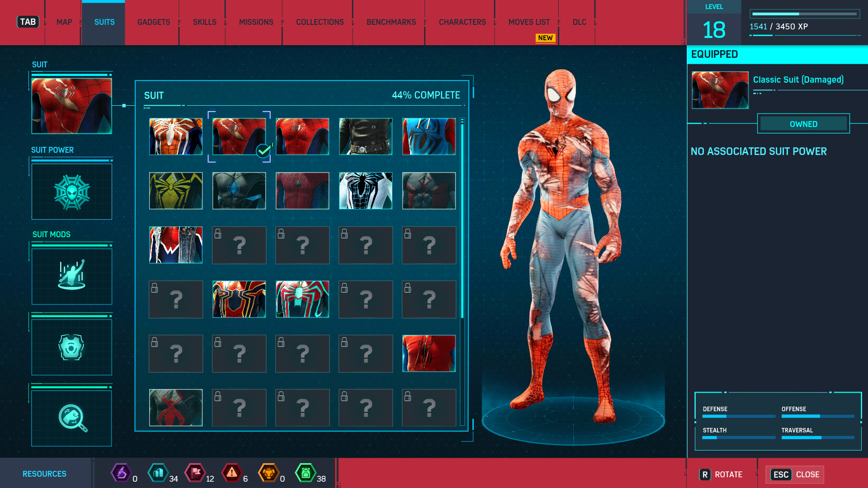Click the purple Research token icon
This screenshot has width=868, height=488.
point(121,473)
